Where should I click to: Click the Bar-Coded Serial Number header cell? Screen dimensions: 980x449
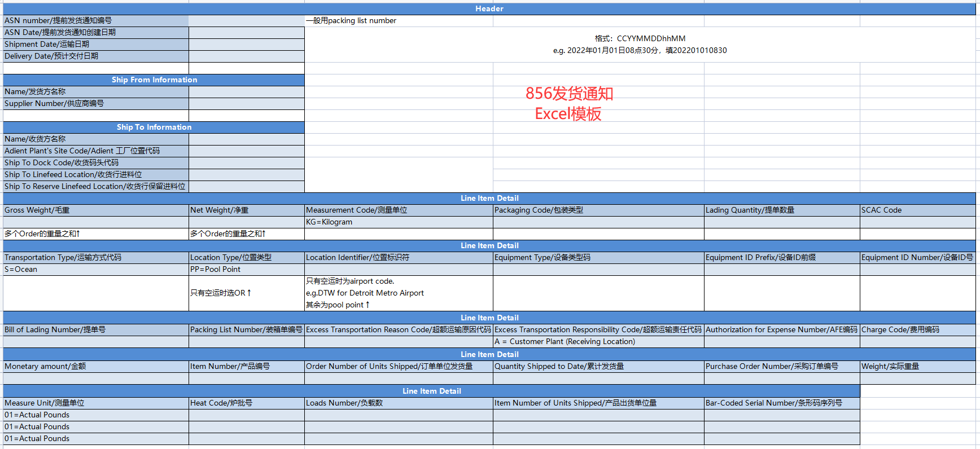[x=781, y=403]
